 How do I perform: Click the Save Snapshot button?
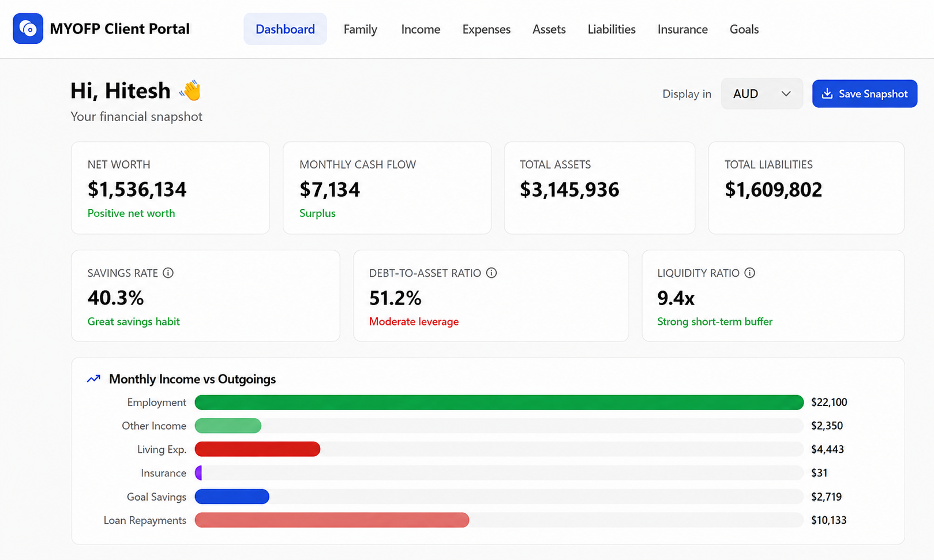click(x=864, y=93)
